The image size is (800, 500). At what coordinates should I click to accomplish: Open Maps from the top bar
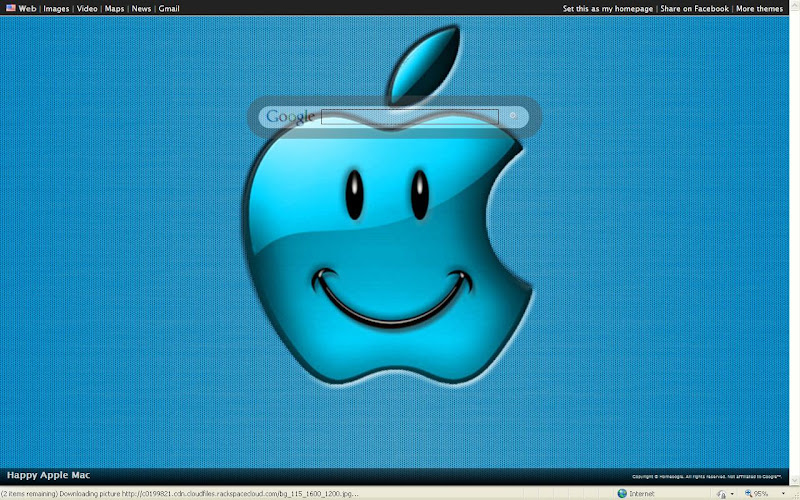click(114, 9)
